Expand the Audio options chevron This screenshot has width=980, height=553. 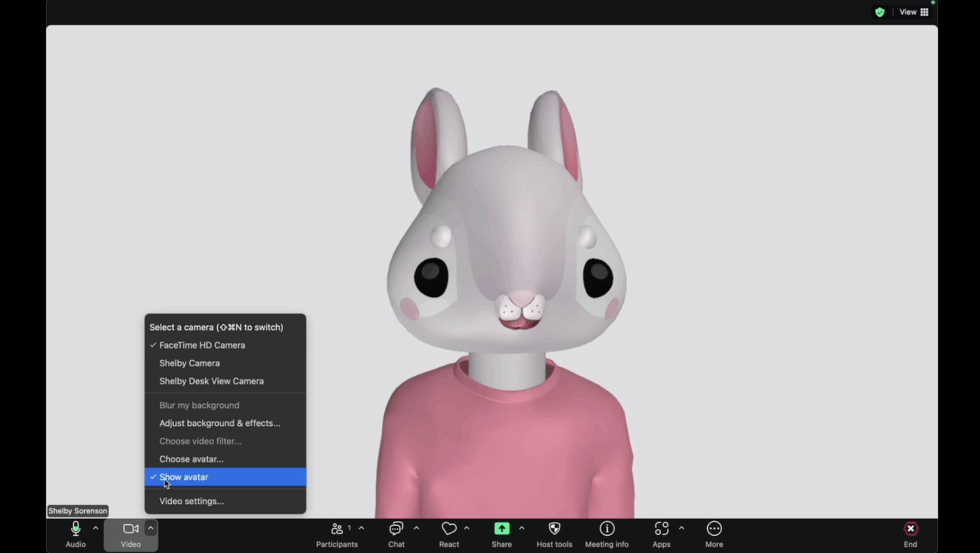(95, 528)
